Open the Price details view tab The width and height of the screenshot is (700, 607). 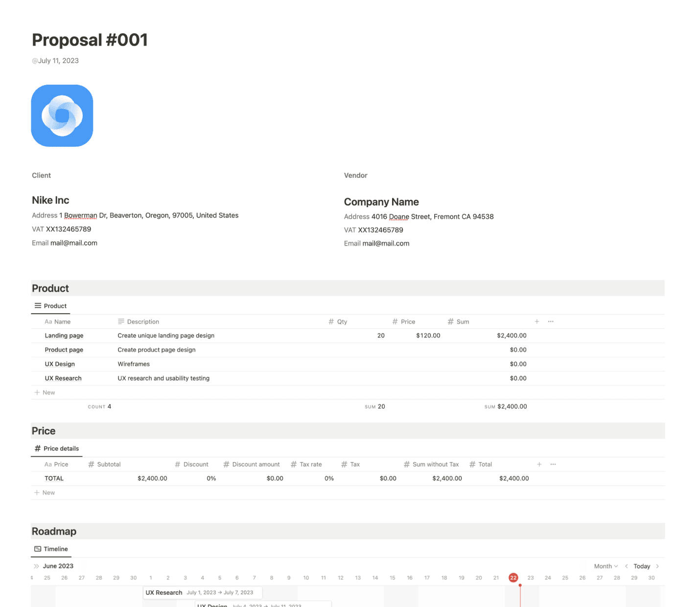coord(56,448)
